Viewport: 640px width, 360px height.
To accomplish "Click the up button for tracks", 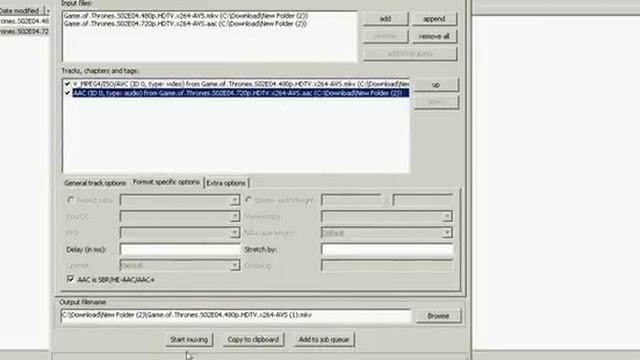I will pyautogui.click(x=436, y=84).
